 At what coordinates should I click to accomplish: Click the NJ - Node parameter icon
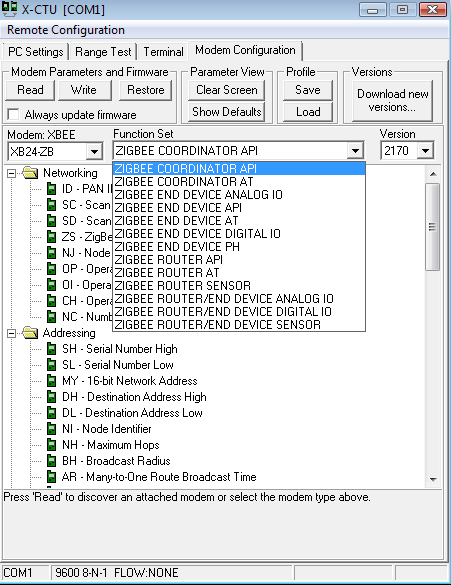(51, 253)
